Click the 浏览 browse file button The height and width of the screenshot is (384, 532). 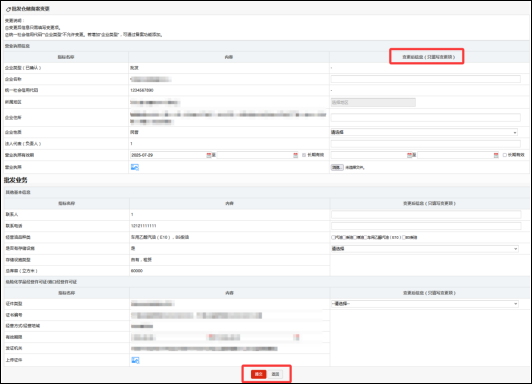pyautogui.click(x=337, y=167)
